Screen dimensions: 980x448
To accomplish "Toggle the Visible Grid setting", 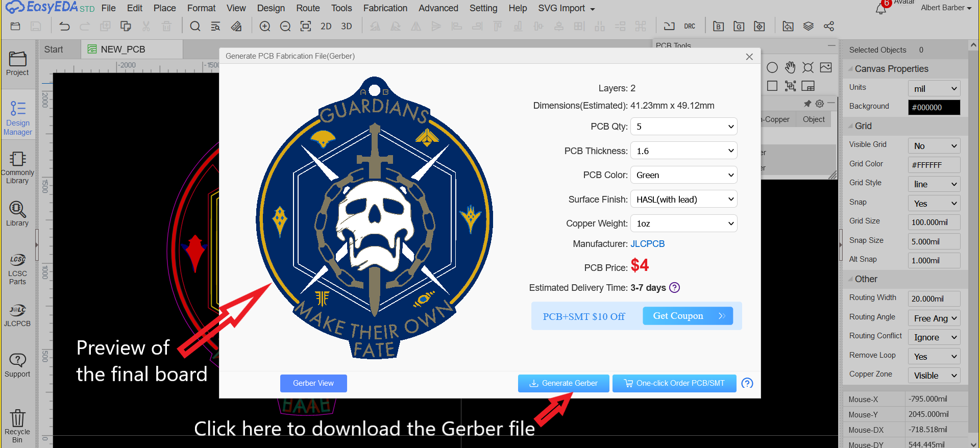I will point(934,146).
